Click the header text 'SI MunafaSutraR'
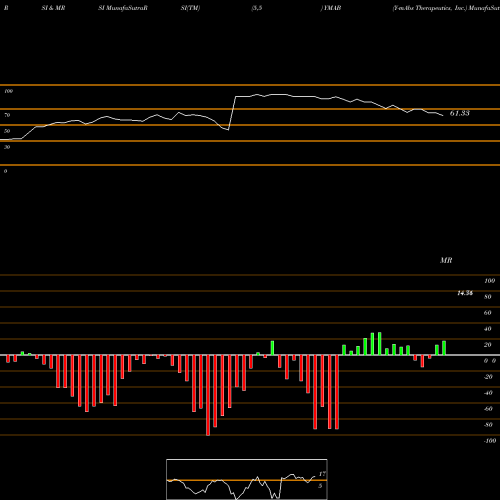 tap(123, 8)
